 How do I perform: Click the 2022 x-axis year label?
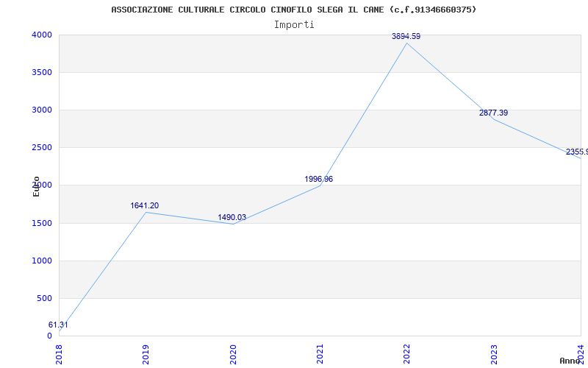coord(407,355)
